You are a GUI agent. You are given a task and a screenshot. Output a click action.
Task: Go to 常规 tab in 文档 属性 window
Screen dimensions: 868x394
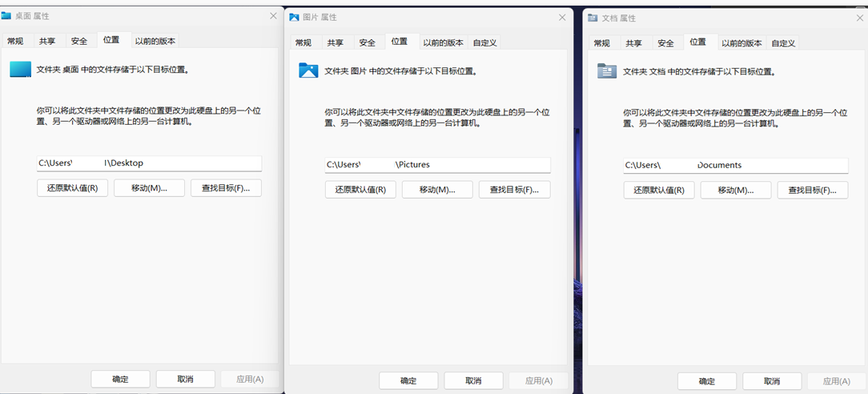[601, 43]
